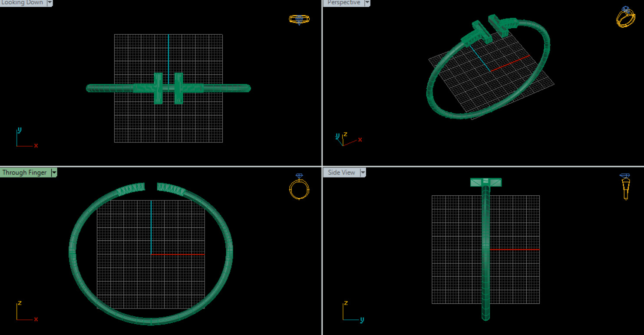Click the XYZ axis indicator in Perspective viewport
This screenshot has width=644, height=335.
coord(348,139)
